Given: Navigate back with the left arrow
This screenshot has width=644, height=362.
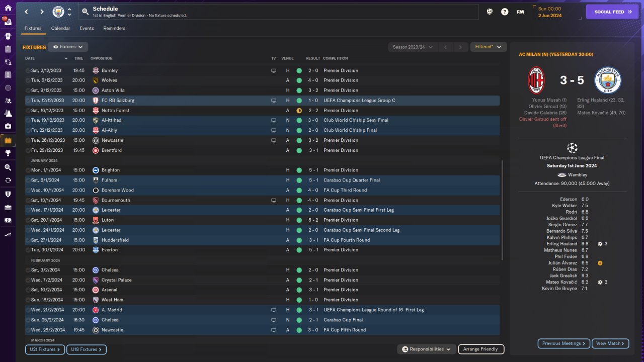Looking at the screenshot, I should pyautogui.click(x=27, y=12).
